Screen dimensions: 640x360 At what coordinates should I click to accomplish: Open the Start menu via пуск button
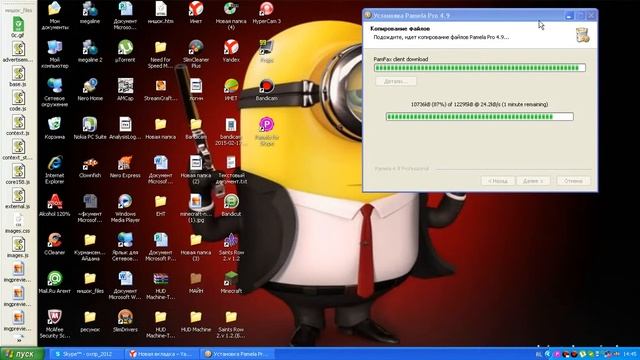click(22, 353)
